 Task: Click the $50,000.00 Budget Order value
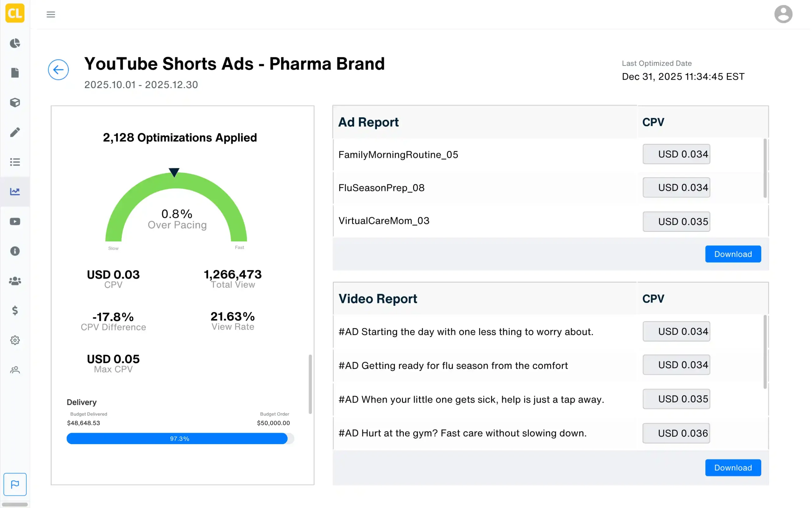click(x=273, y=423)
